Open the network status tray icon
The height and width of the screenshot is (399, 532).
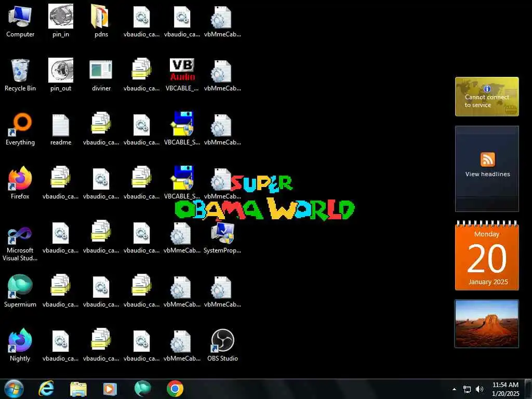(467, 389)
